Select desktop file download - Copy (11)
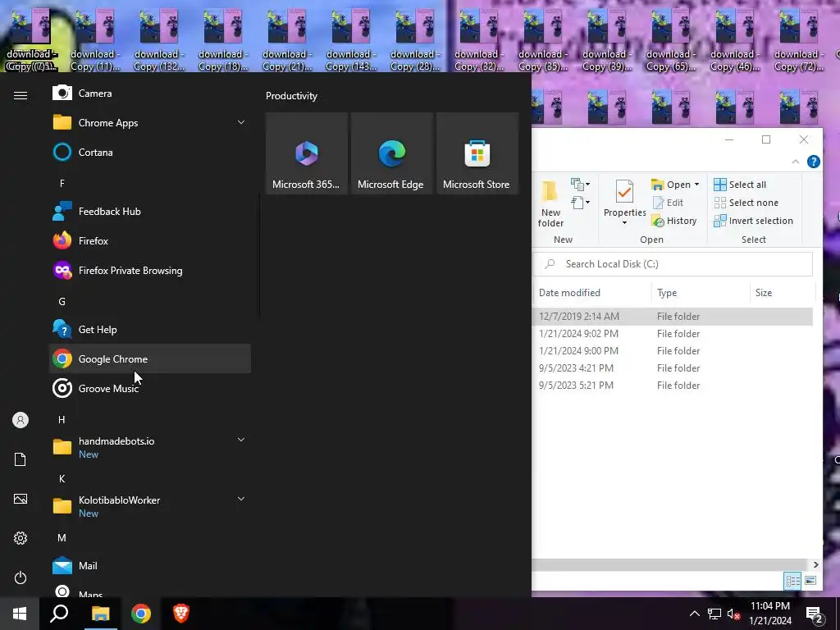Viewport: 840px width, 630px height. point(95,40)
